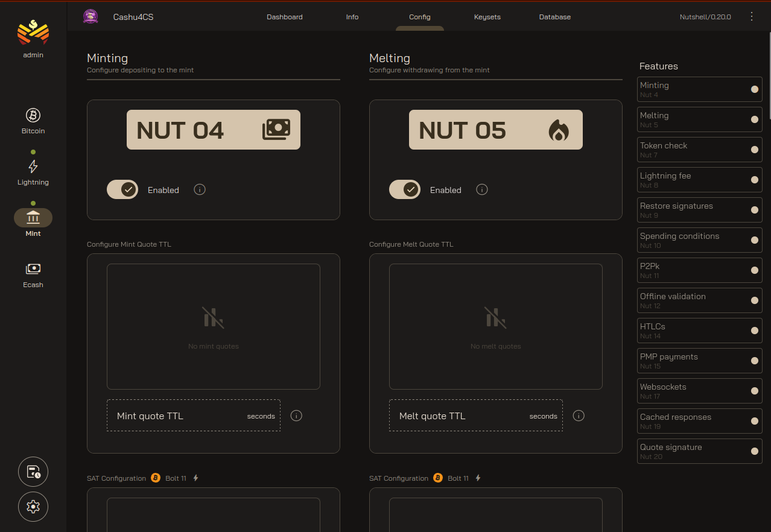Click the info icon beside Mint quote TTL
The height and width of the screenshot is (532, 771).
point(296,416)
